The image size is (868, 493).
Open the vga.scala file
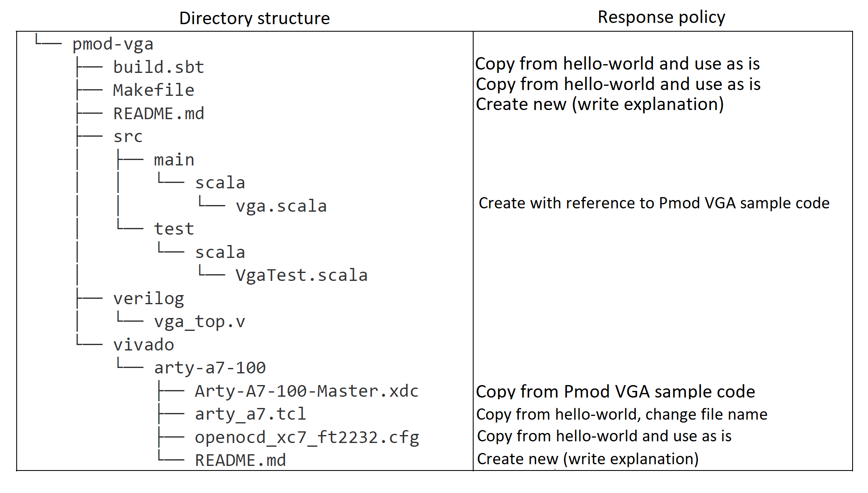[281, 206]
